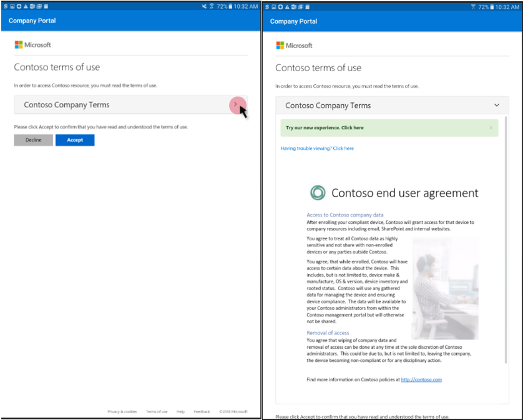This screenshot has width=523, height=420.
Task: Tap the warning triangle status icon on left screen
Action: [26, 6]
